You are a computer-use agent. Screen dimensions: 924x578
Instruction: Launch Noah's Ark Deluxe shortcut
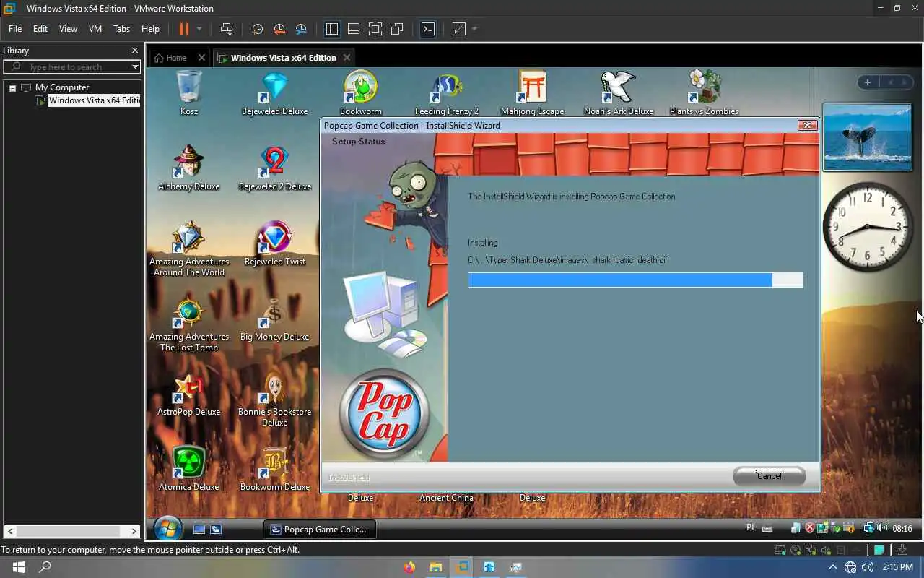618,92
